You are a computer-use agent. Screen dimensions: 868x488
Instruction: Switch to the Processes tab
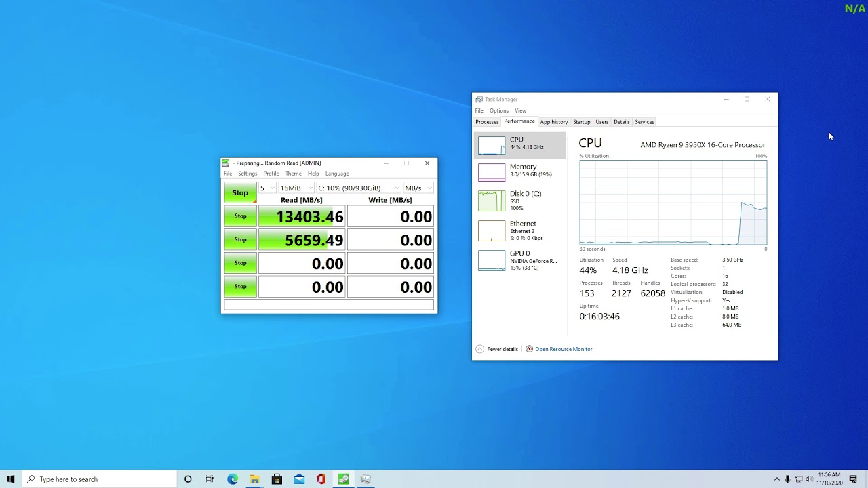tap(487, 122)
